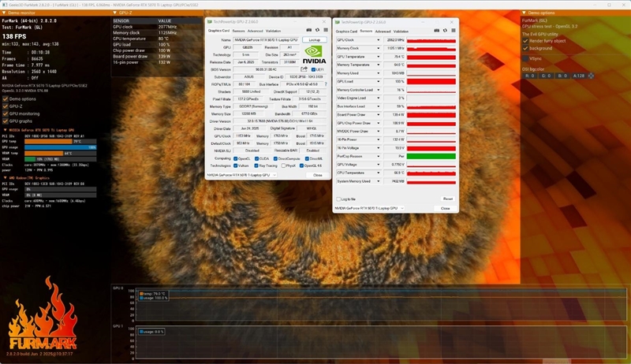
Task: Uncheck Demo options in the Demo monitor
Action: [x=6, y=98]
